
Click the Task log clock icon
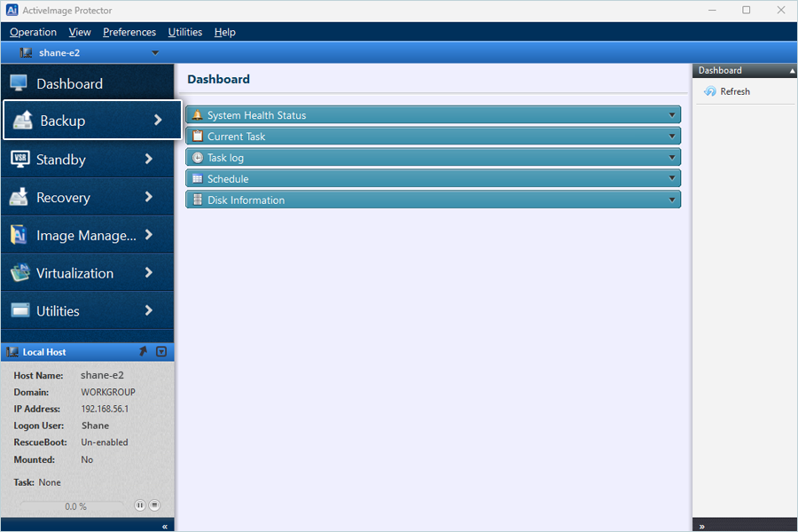coord(198,158)
